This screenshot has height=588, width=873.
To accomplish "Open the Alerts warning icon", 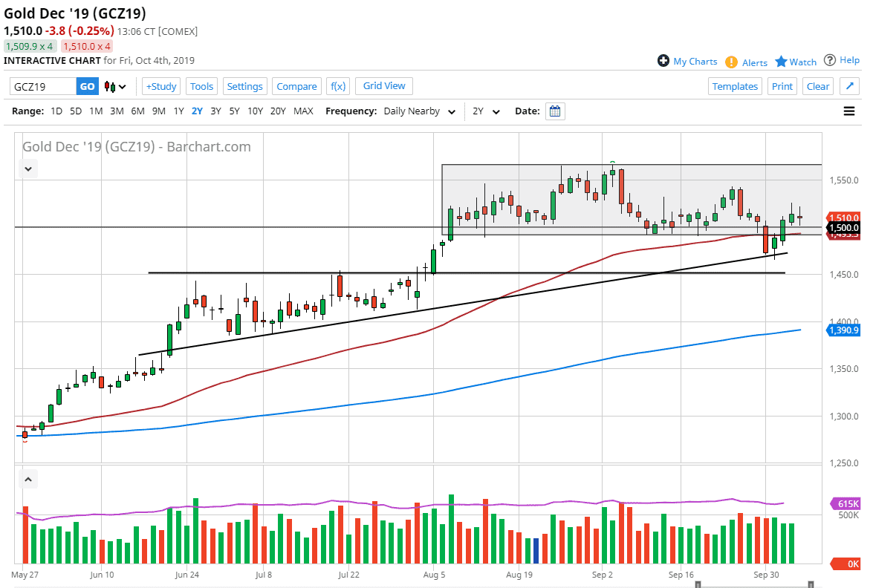I will click(x=731, y=62).
